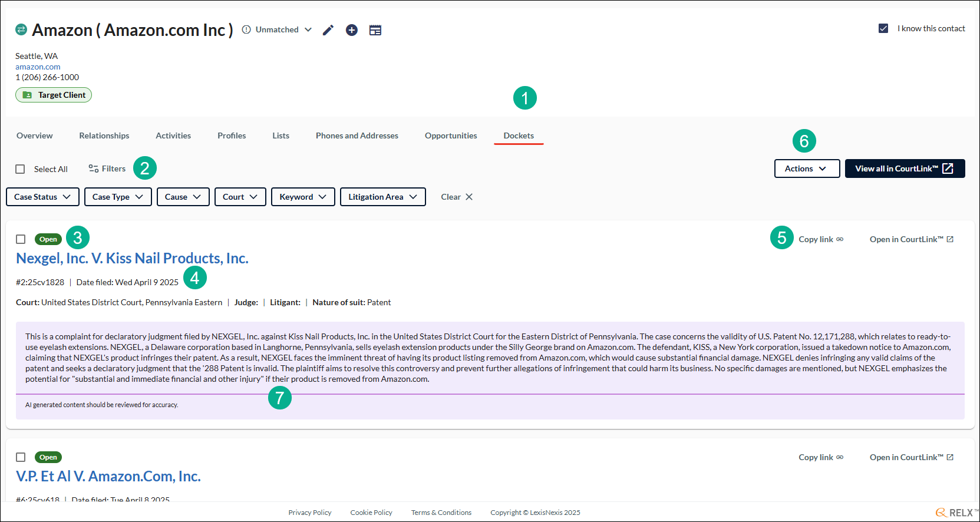The height and width of the screenshot is (522, 980).
Task: Click the Terms & Conditions footer link
Action: point(441,513)
